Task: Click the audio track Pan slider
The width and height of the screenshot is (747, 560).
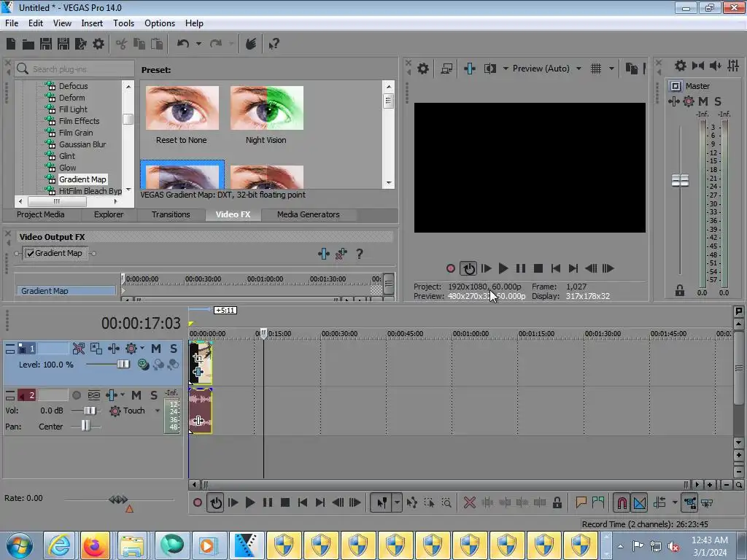Action: pos(85,426)
